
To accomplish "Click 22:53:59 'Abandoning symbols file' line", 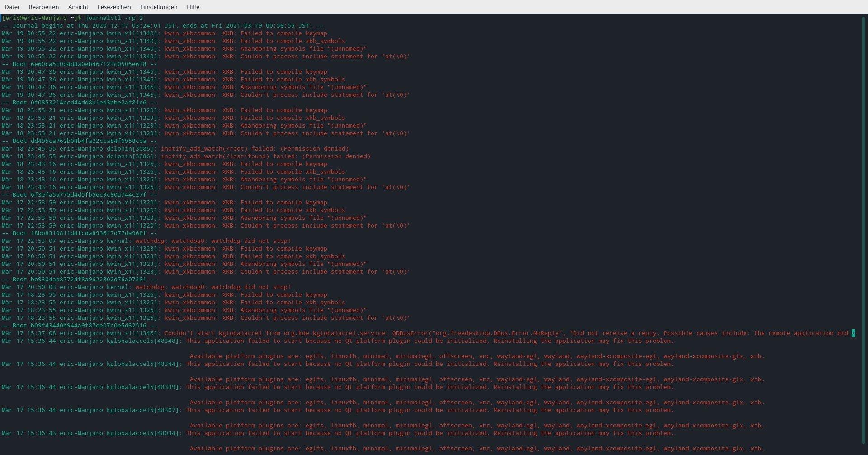I will point(184,218).
